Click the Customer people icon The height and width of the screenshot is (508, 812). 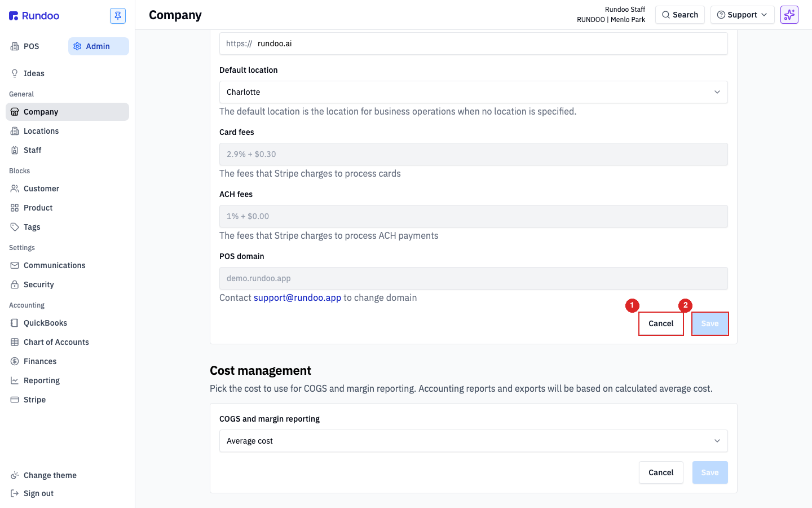(x=15, y=189)
